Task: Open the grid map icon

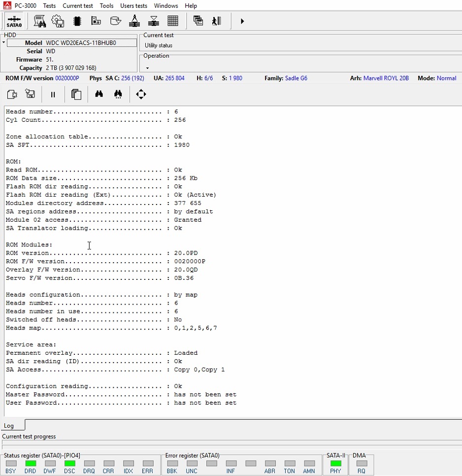Action: (x=173, y=21)
